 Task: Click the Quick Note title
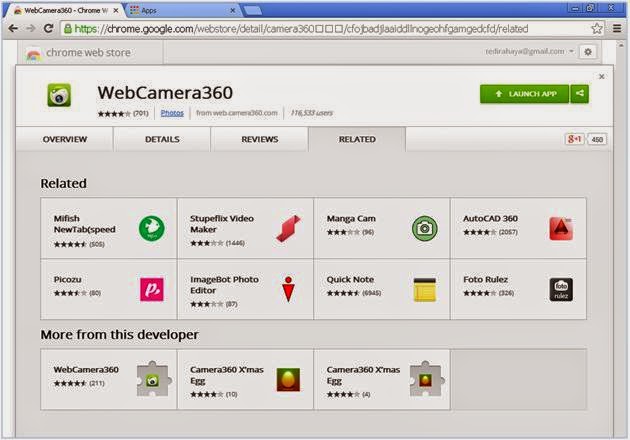tap(350, 279)
